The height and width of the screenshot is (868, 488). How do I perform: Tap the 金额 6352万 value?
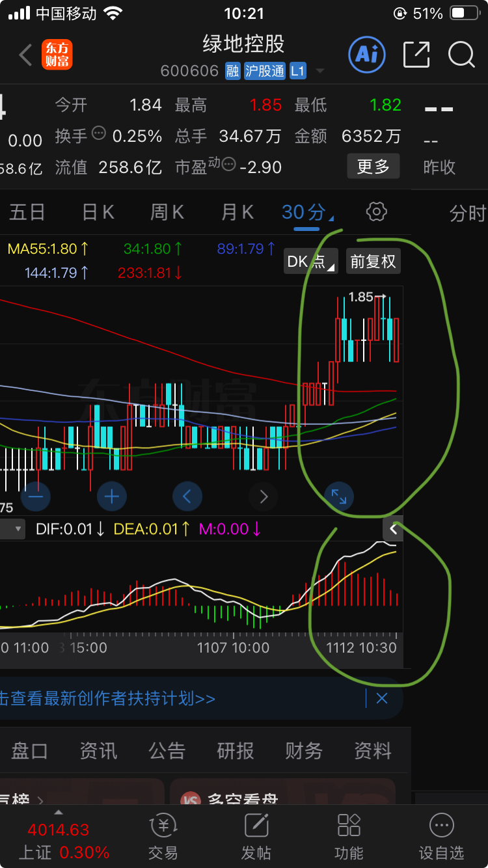(x=371, y=136)
